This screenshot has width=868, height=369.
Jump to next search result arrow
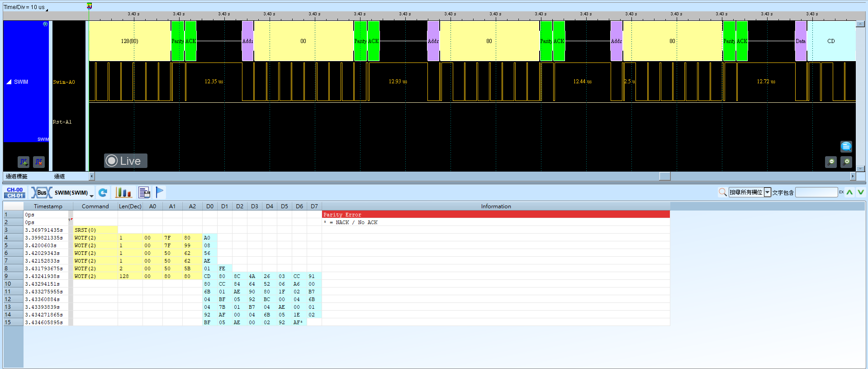click(861, 192)
